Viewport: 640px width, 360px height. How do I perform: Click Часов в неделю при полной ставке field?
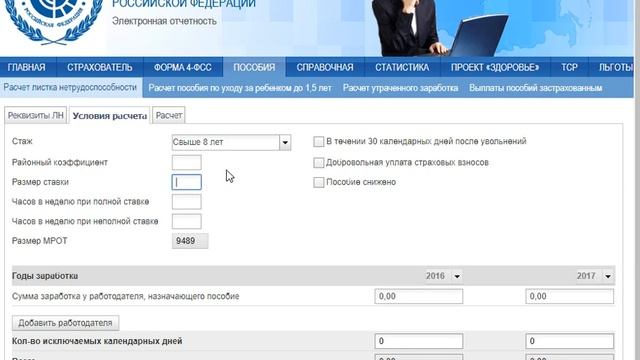pos(187,202)
